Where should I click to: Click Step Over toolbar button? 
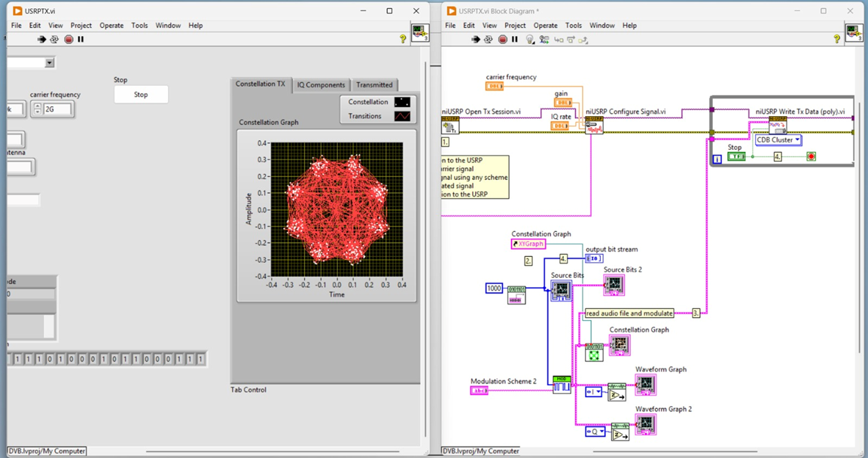pyautogui.click(x=571, y=40)
